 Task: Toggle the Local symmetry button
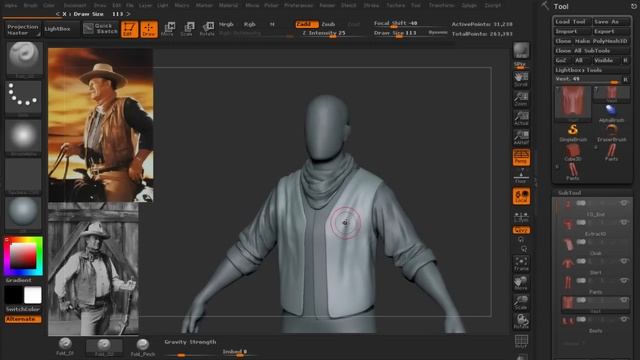click(521, 196)
